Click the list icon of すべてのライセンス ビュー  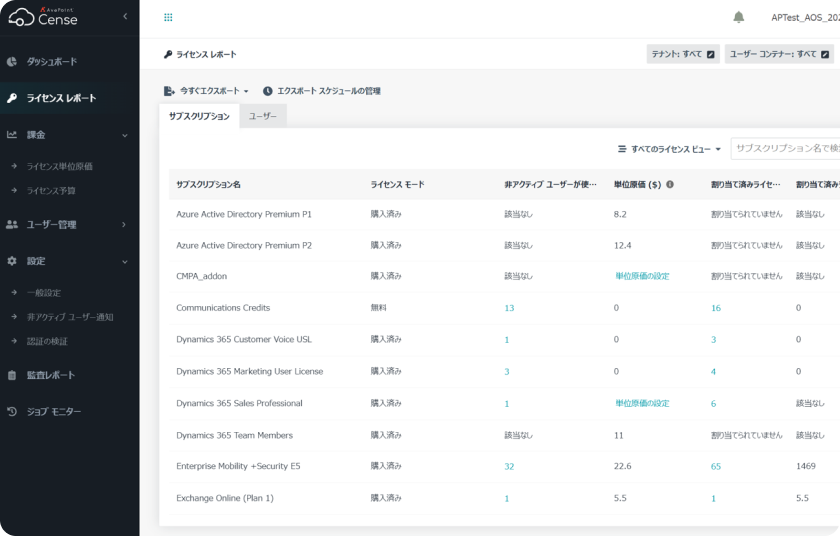(x=622, y=149)
